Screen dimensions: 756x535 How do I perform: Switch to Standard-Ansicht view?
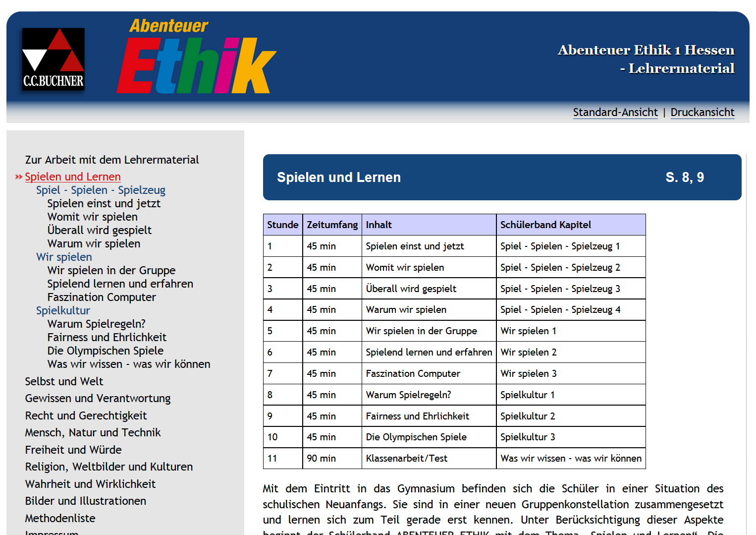pyautogui.click(x=615, y=113)
